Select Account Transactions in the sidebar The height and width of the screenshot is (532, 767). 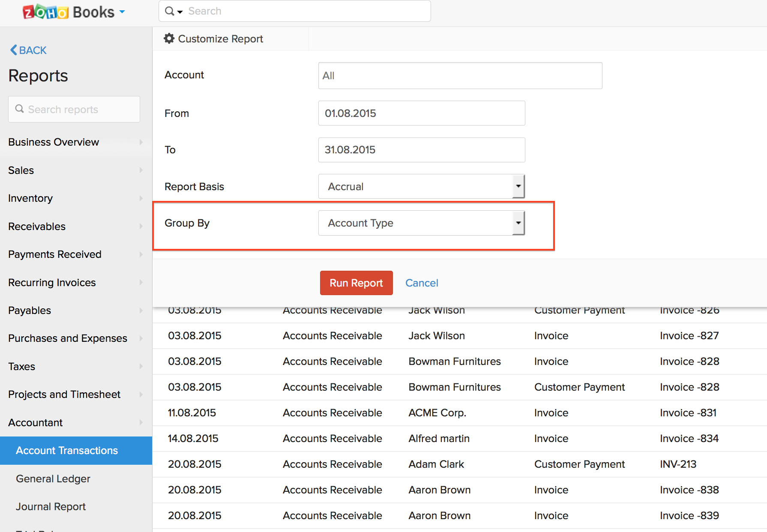point(67,450)
